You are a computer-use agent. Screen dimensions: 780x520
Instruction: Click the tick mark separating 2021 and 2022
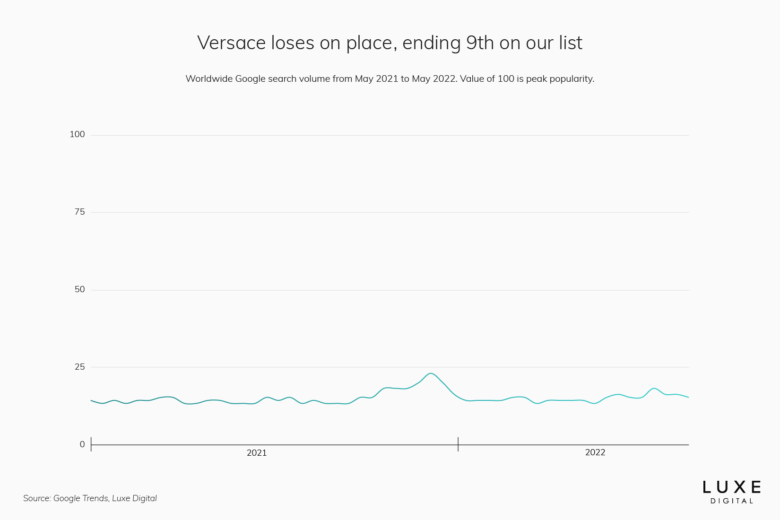(458, 444)
